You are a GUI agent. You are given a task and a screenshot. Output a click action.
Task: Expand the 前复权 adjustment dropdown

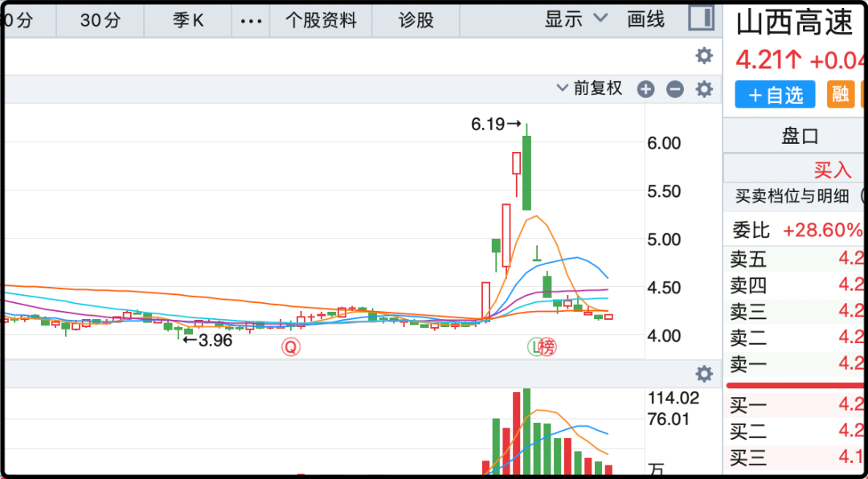click(590, 89)
